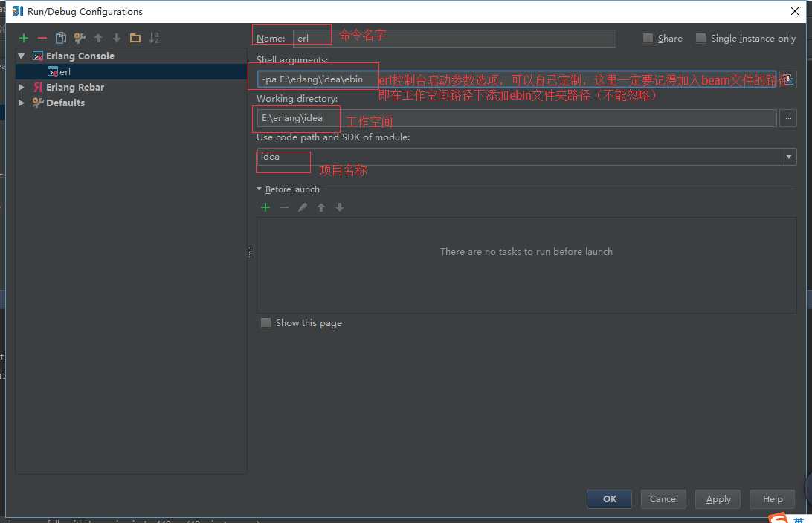
Task: Select the Defaults group
Action: click(59, 103)
